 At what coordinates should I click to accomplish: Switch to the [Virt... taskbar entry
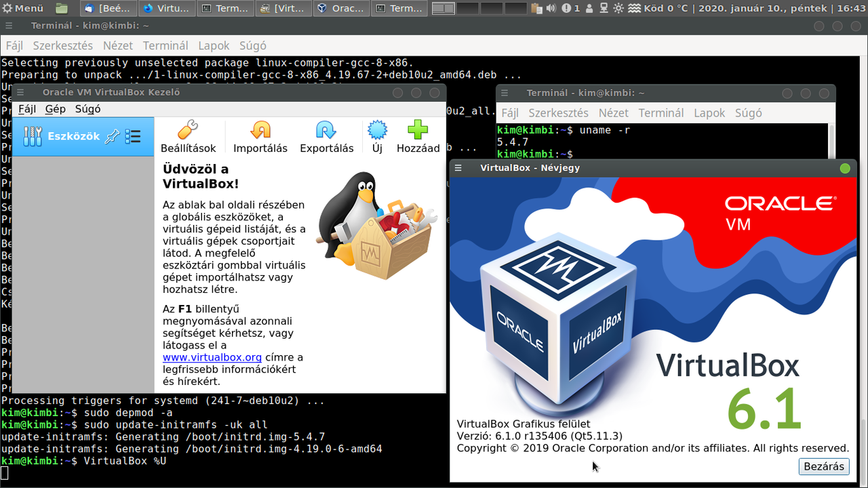click(283, 8)
